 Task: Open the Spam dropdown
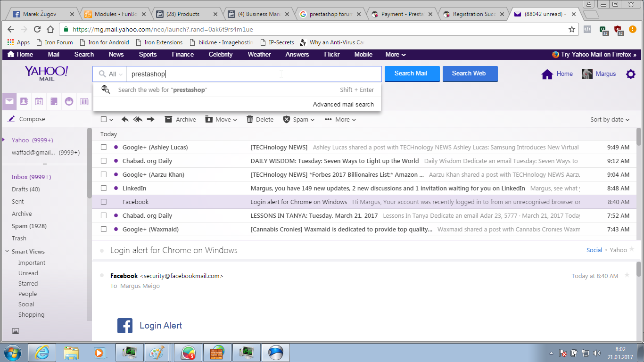coord(299,120)
